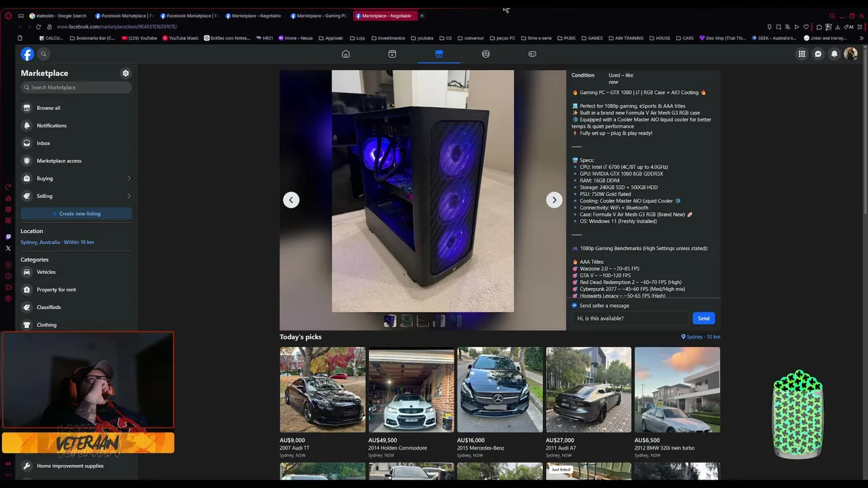
Task: Open the Reels video tab icon
Action: point(392,54)
